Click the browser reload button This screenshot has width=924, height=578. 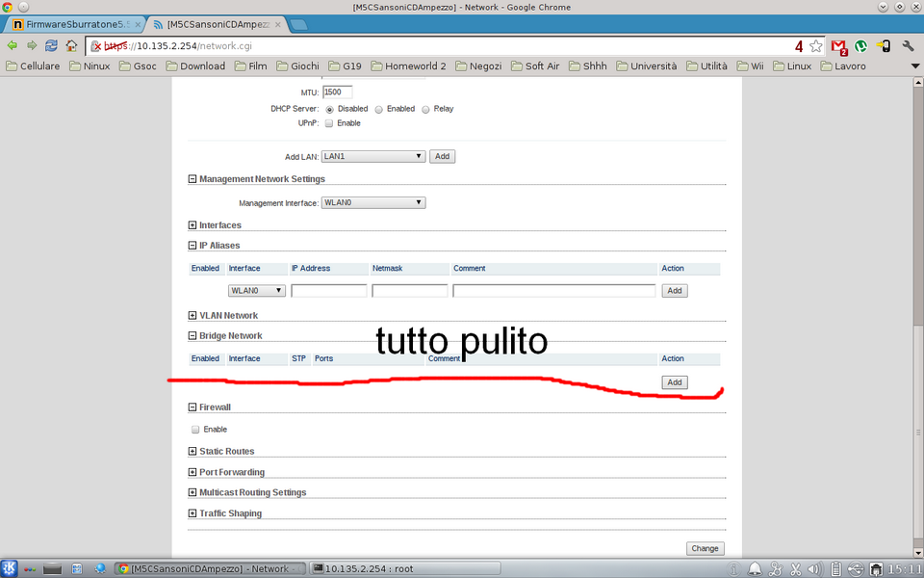pyautogui.click(x=50, y=45)
